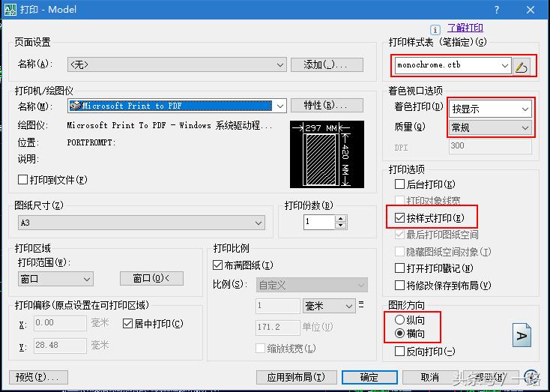Click the plot style table editor pencil icon

pos(522,66)
